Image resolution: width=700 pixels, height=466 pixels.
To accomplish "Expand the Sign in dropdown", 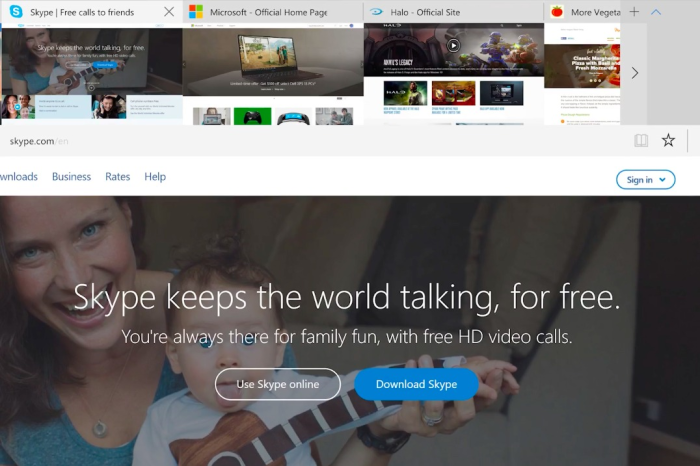I will pos(646,179).
